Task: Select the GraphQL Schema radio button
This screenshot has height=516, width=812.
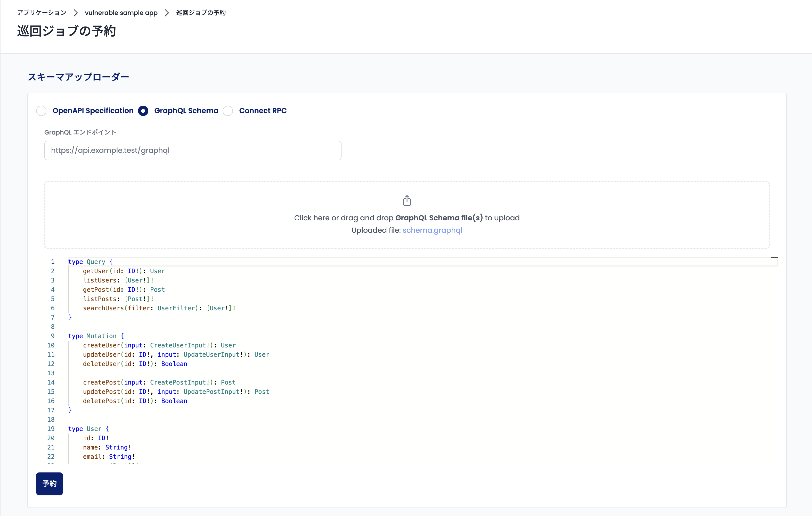Action: point(143,111)
